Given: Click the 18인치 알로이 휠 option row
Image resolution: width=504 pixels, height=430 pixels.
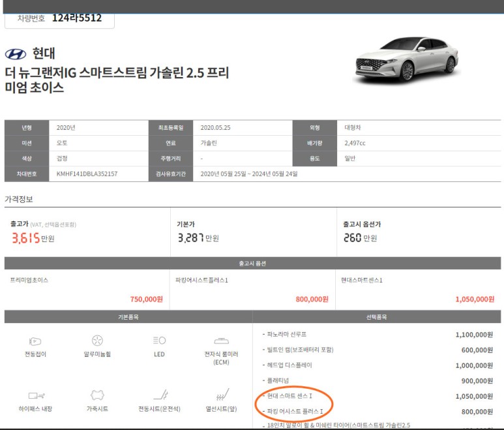Looking at the screenshot, I should coord(378,425).
